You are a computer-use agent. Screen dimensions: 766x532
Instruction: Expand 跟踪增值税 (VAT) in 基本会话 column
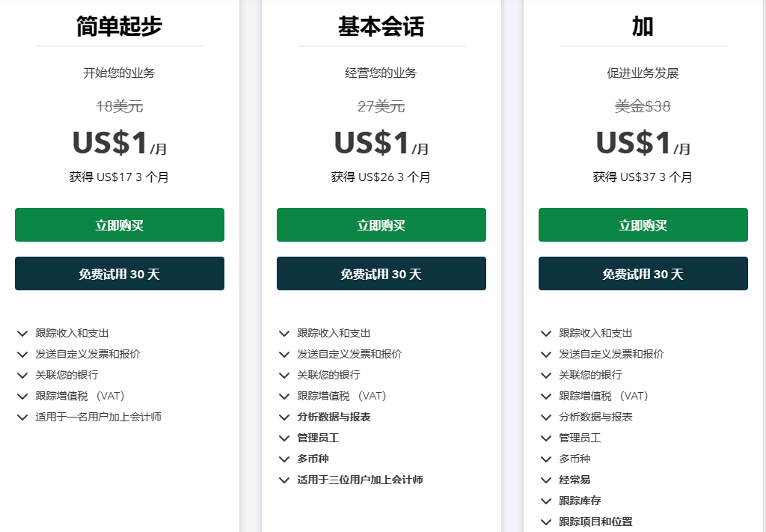(x=284, y=397)
